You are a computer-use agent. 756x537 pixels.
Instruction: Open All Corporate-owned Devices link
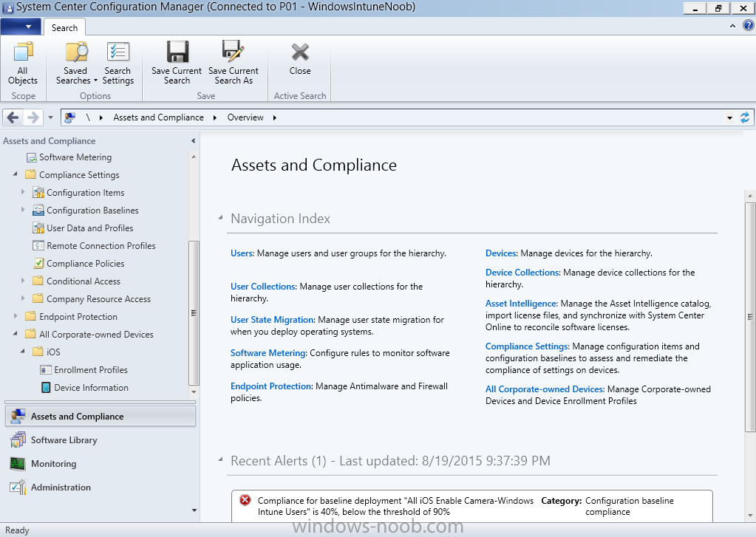(545, 389)
